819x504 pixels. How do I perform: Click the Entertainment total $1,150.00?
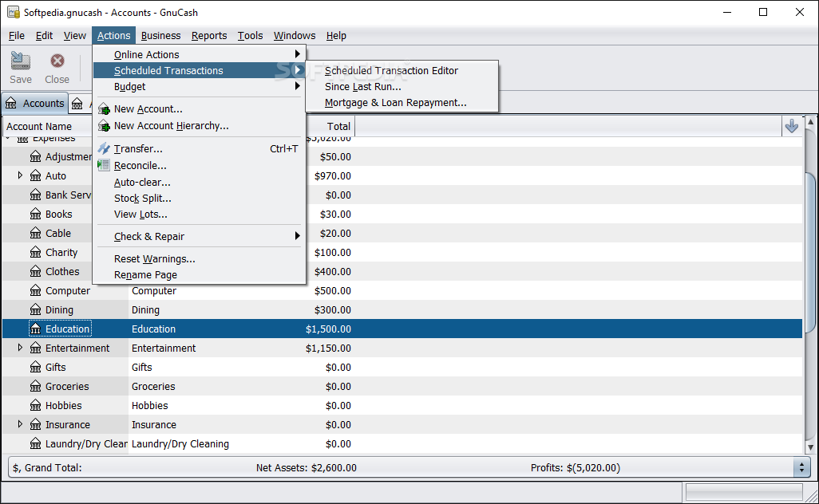point(328,348)
